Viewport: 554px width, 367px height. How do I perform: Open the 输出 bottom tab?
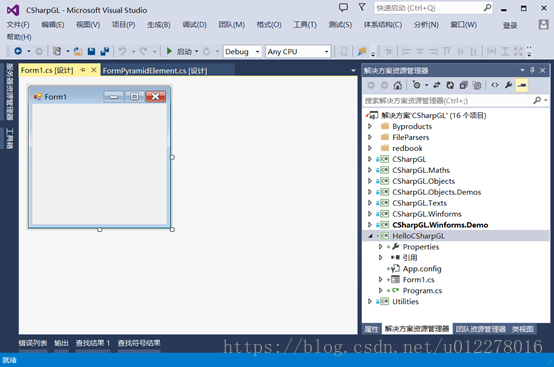(61, 343)
